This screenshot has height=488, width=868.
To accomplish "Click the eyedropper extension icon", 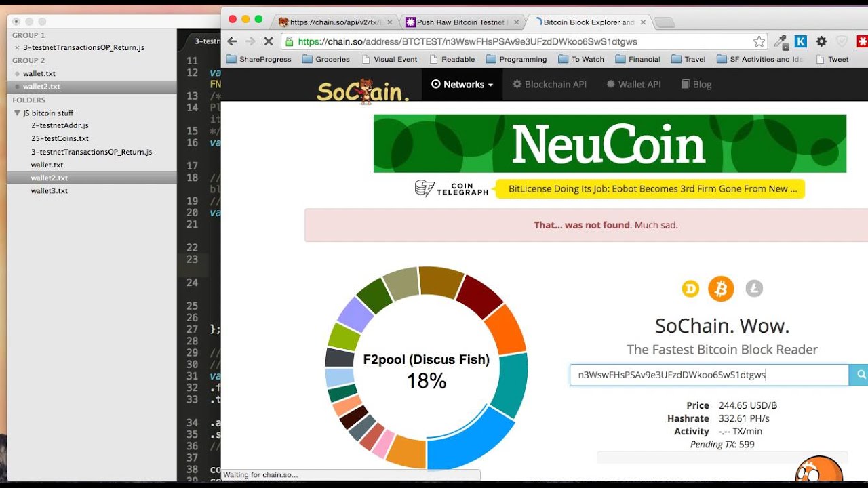I will (782, 41).
